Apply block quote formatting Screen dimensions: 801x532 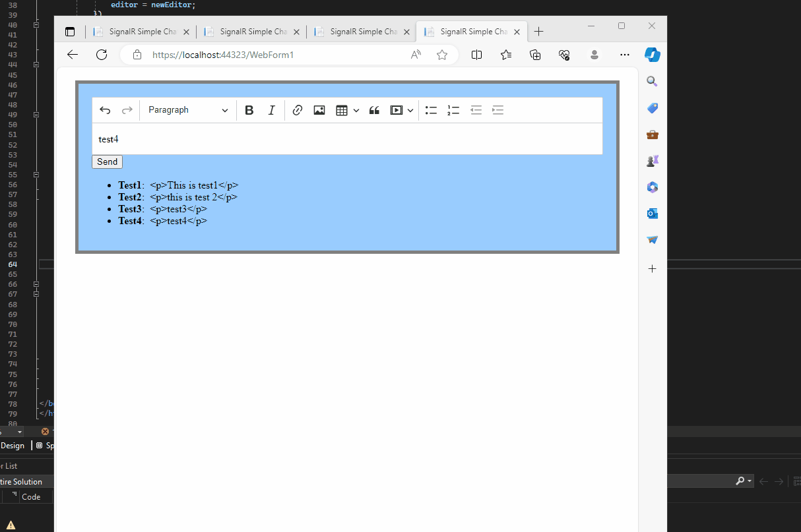pyautogui.click(x=374, y=110)
